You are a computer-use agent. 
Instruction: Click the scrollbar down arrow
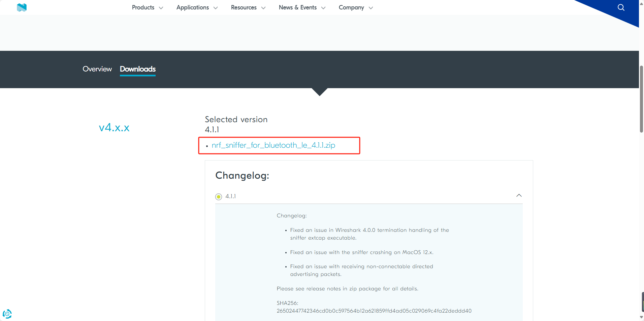[x=641, y=317]
